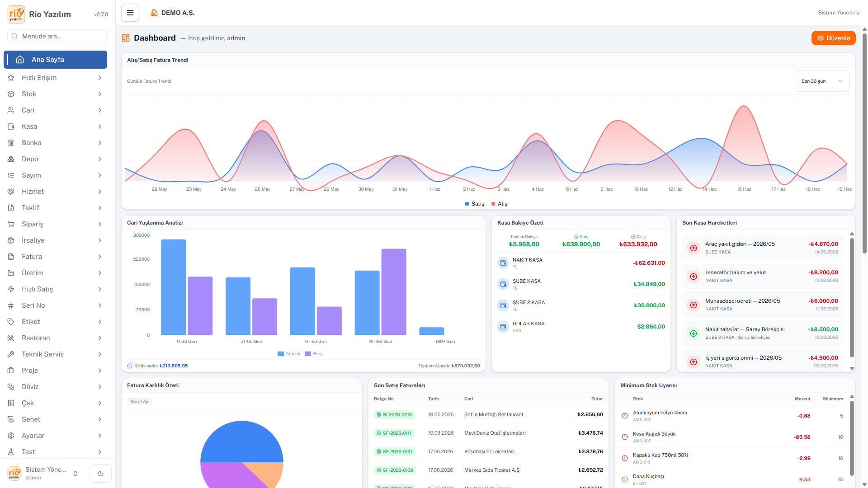Click the Cari people icon in sidebar
The image size is (868, 488).
[x=11, y=110]
